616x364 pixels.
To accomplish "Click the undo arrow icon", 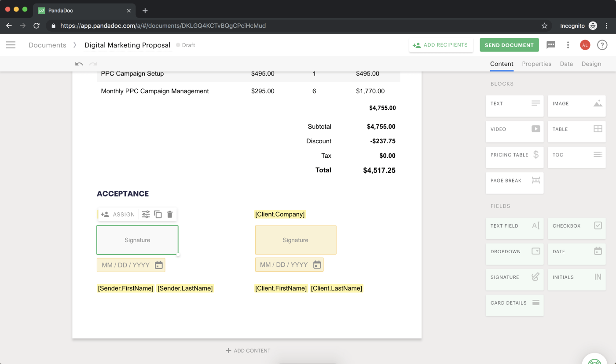I will (79, 64).
